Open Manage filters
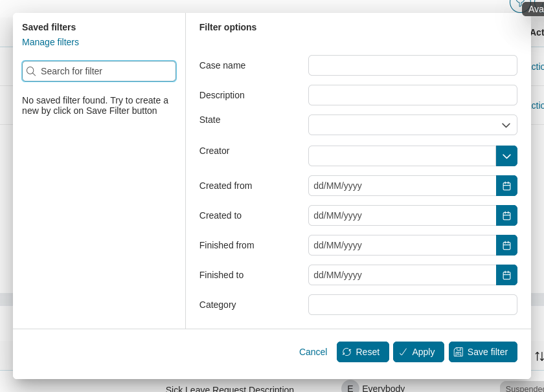 [x=51, y=42]
